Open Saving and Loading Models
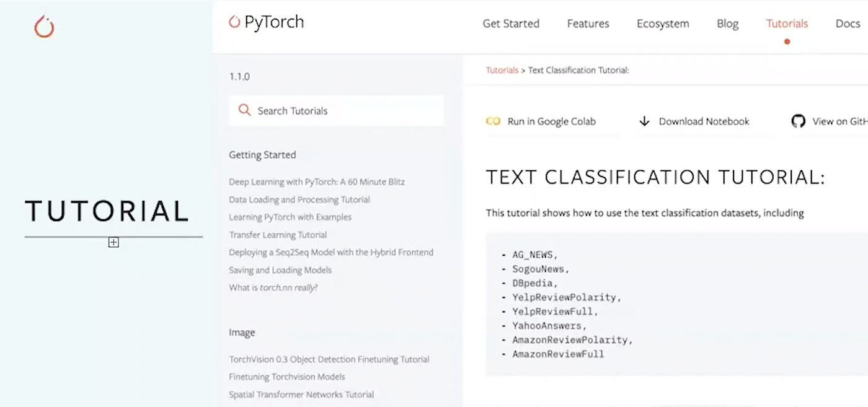The height and width of the screenshot is (407, 868). point(280,270)
